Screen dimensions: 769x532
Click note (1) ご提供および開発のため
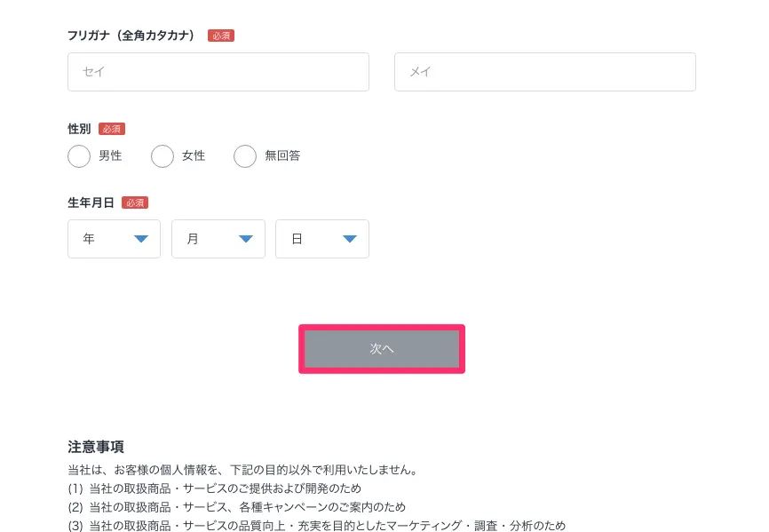(x=215, y=488)
